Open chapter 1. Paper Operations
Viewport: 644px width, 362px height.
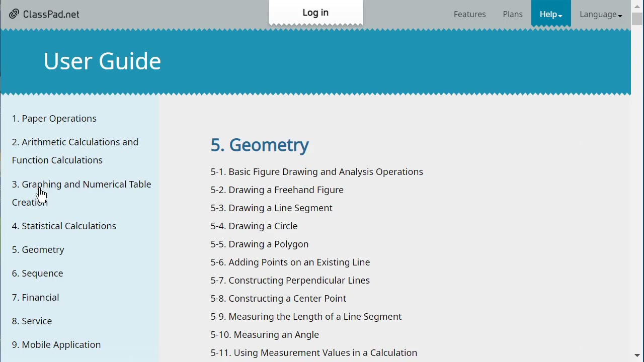[x=54, y=118]
